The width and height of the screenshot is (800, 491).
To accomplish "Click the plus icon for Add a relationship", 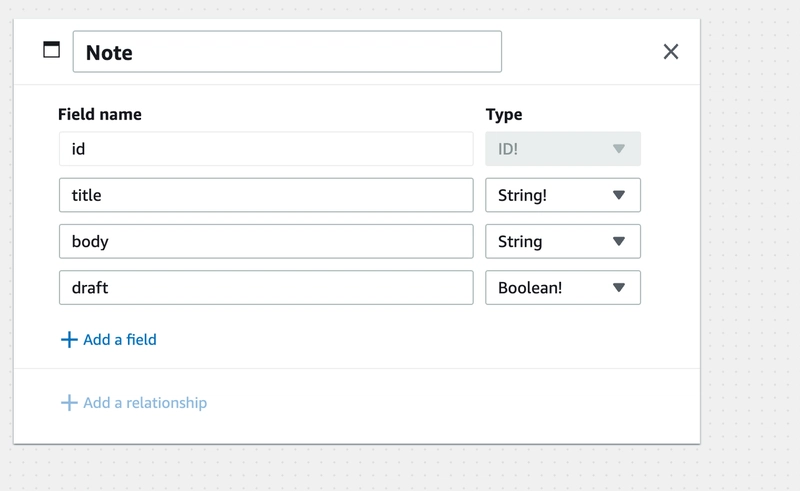I will click(x=69, y=403).
